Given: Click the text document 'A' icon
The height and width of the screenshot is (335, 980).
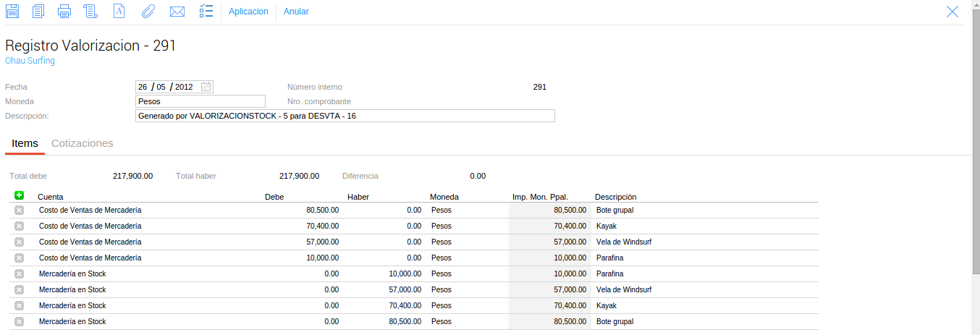Looking at the screenshot, I should (120, 11).
